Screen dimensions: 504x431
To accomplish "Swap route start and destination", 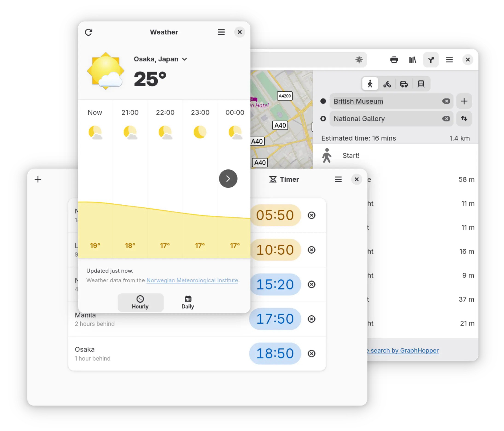I will click(x=464, y=118).
